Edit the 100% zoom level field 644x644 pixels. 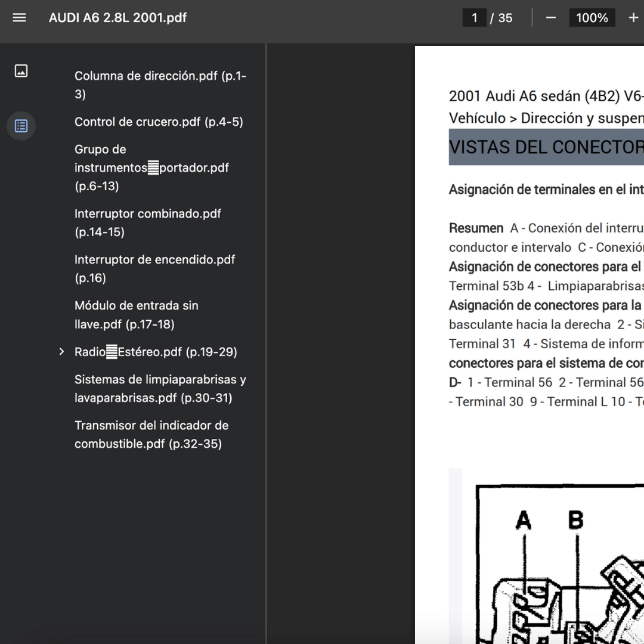pos(592,18)
